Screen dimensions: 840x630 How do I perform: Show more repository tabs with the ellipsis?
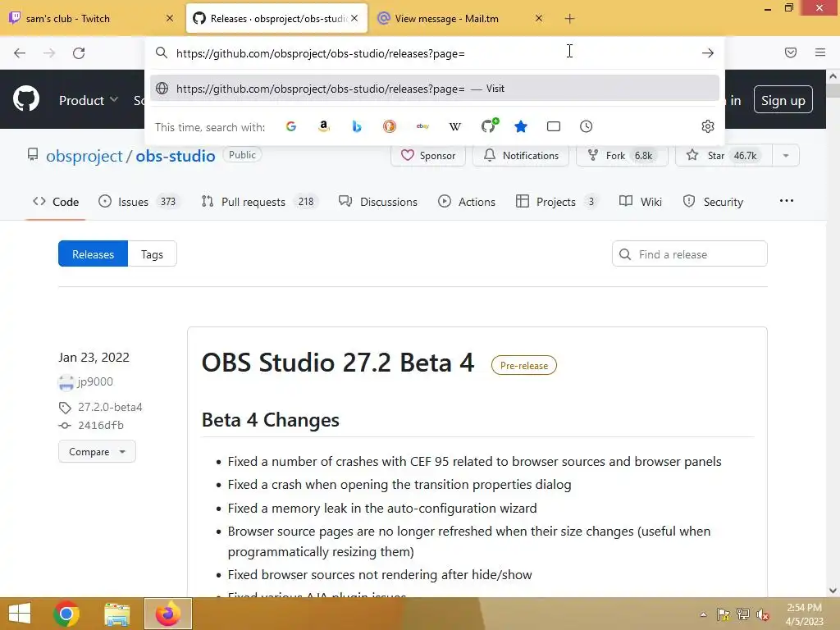point(787,201)
